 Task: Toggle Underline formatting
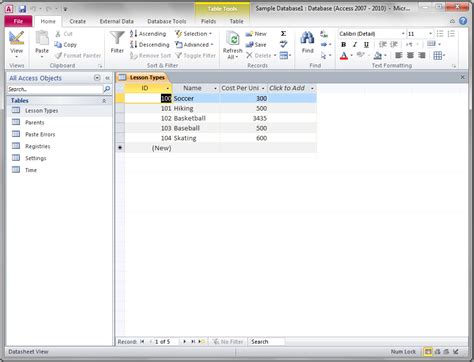(366, 44)
